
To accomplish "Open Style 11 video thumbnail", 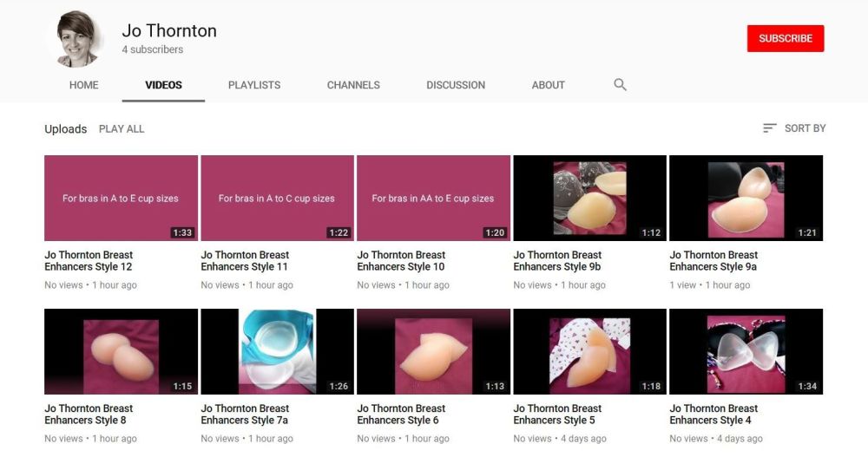I will pyautogui.click(x=277, y=198).
